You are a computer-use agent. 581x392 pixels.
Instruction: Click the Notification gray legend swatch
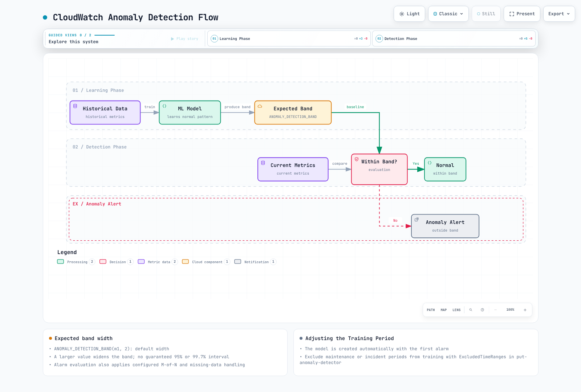(238, 262)
